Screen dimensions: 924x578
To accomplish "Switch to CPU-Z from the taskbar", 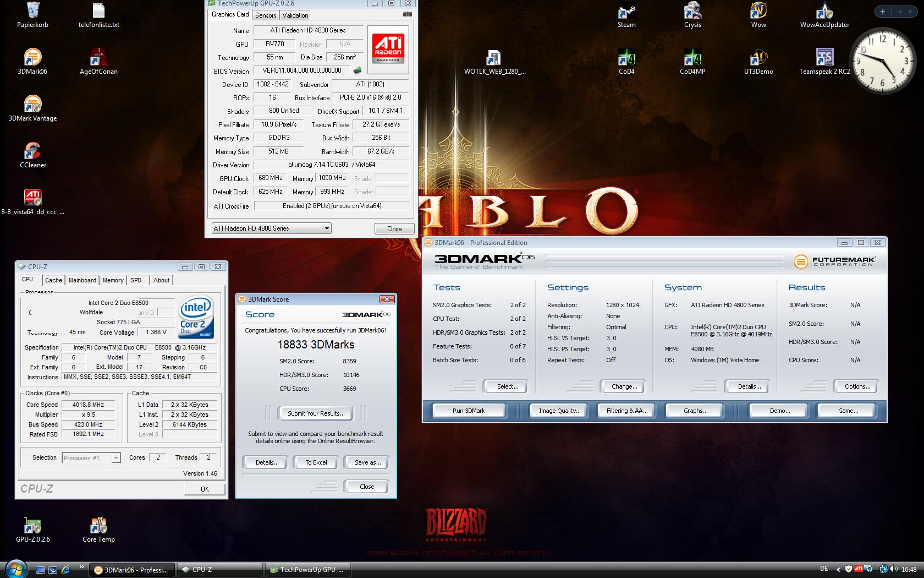I will (x=220, y=570).
